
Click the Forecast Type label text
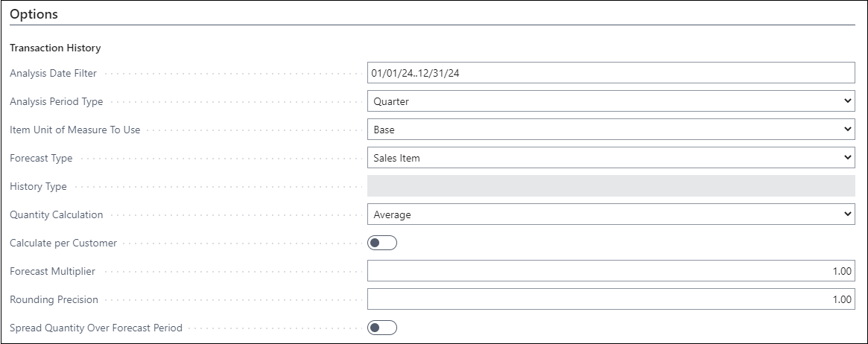[x=41, y=158]
